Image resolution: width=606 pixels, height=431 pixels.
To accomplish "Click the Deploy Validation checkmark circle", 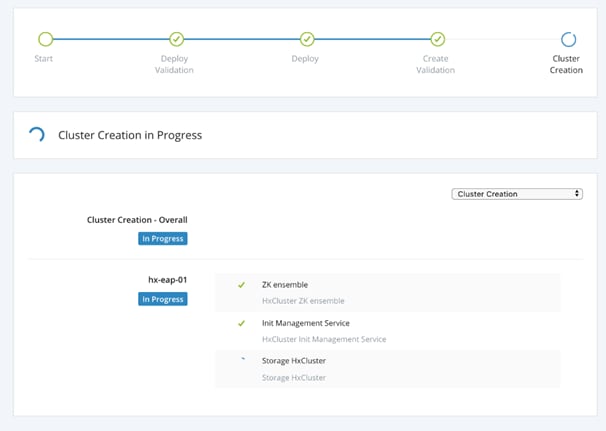I will (177, 39).
